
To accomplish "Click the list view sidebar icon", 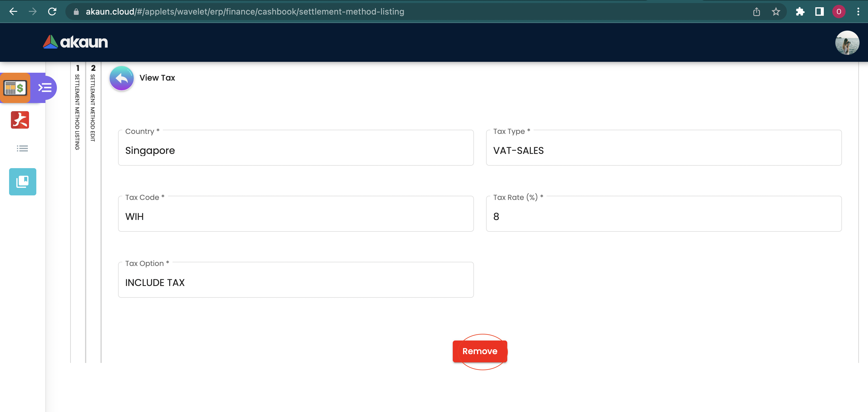I will (x=22, y=148).
